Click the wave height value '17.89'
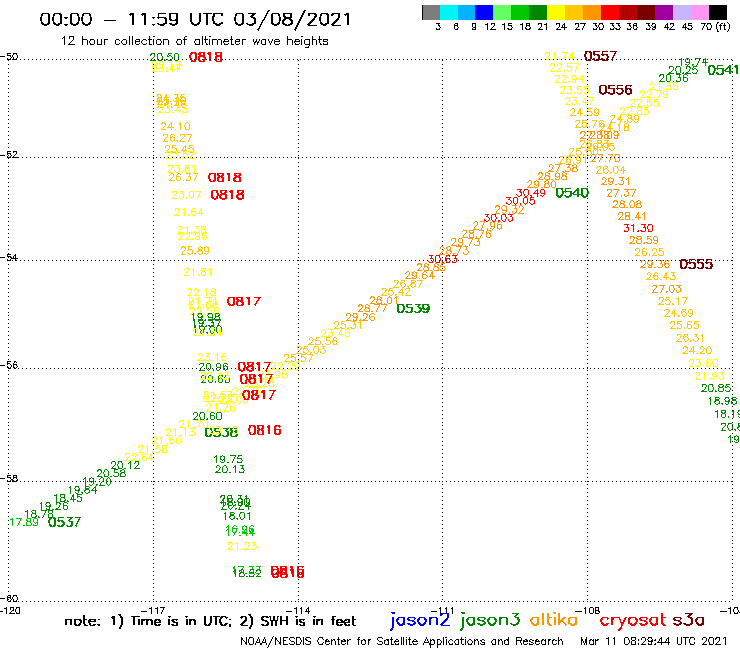Image resolution: width=740 pixels, height=650 pixels. pos(24,522)
